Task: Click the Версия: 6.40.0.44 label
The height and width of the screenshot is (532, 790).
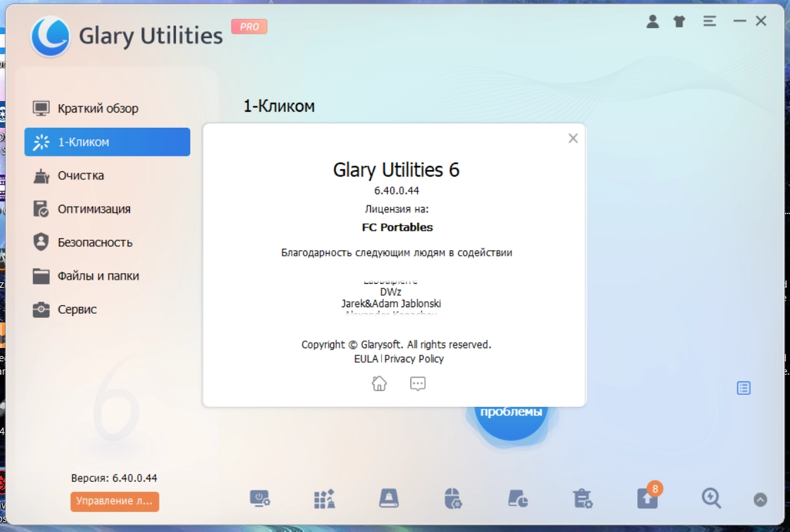Action: coord(114,478)
